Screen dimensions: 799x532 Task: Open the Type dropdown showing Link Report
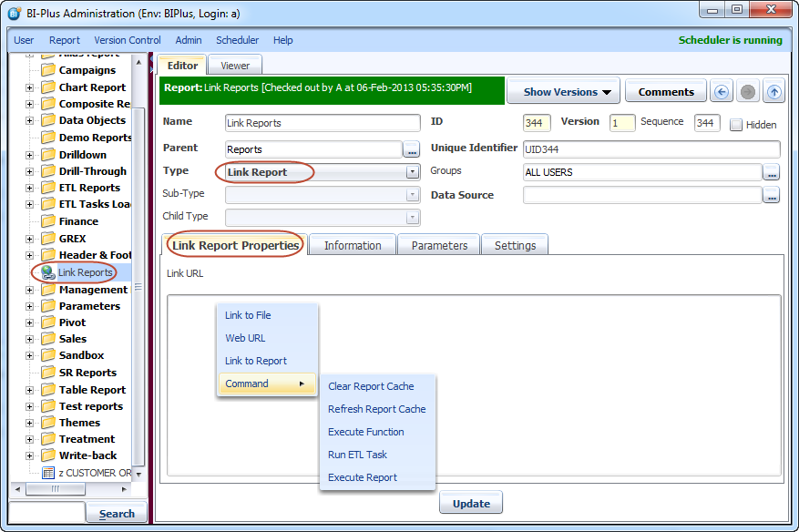click(413, 171)
